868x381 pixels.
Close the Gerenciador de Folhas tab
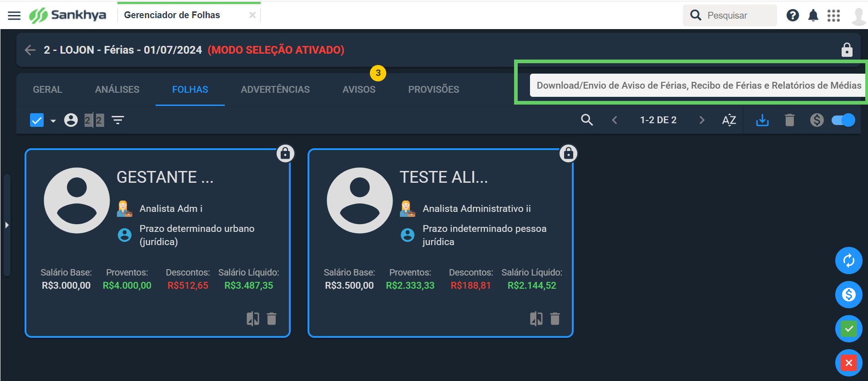pos(252,15)
